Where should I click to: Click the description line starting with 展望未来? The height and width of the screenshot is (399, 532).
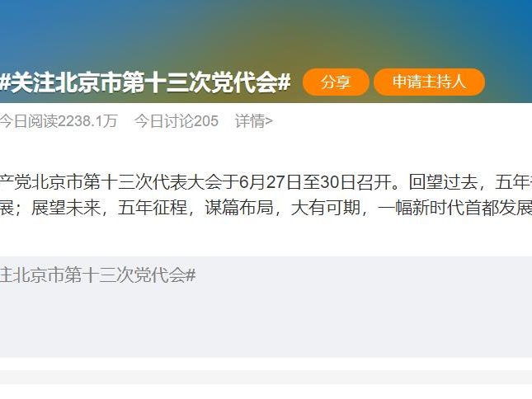[266, 208]
